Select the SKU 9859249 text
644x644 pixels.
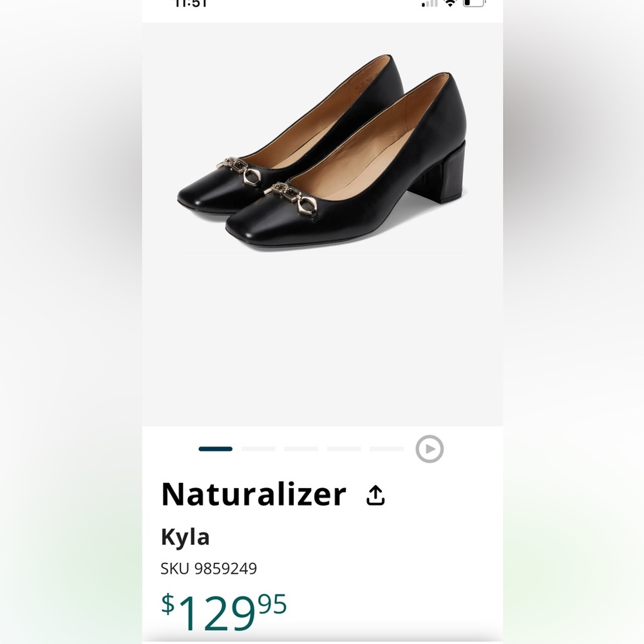(207, 569)
